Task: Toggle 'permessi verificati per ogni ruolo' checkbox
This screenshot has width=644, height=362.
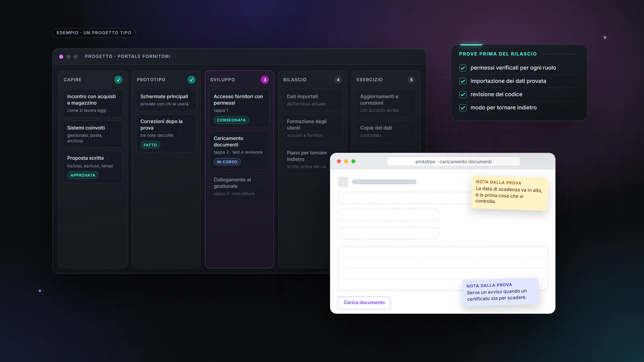Action: [463, 68]
